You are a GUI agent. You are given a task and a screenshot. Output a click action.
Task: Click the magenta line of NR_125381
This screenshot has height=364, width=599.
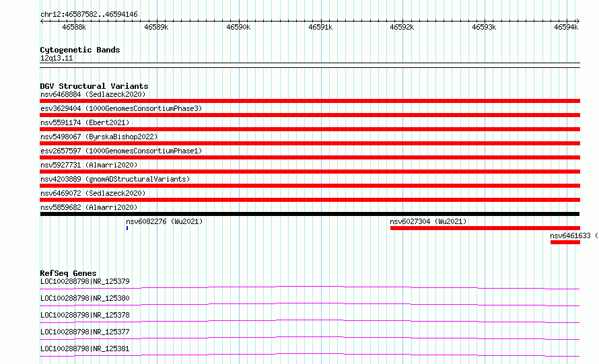tap(310, 355)
